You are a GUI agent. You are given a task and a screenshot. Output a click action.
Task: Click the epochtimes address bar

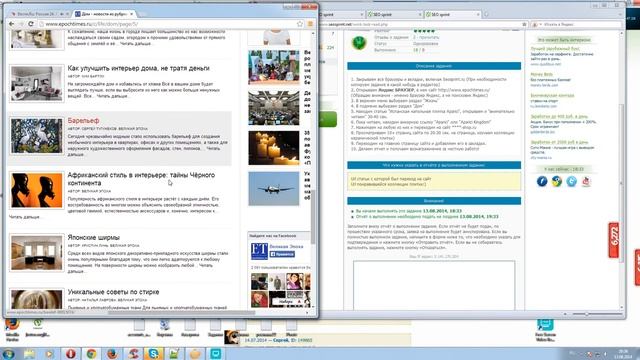click(167, 24)
